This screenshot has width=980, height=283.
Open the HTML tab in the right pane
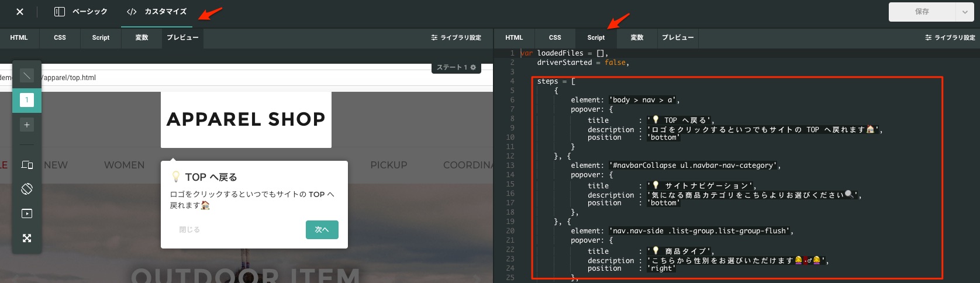[514, 37]
